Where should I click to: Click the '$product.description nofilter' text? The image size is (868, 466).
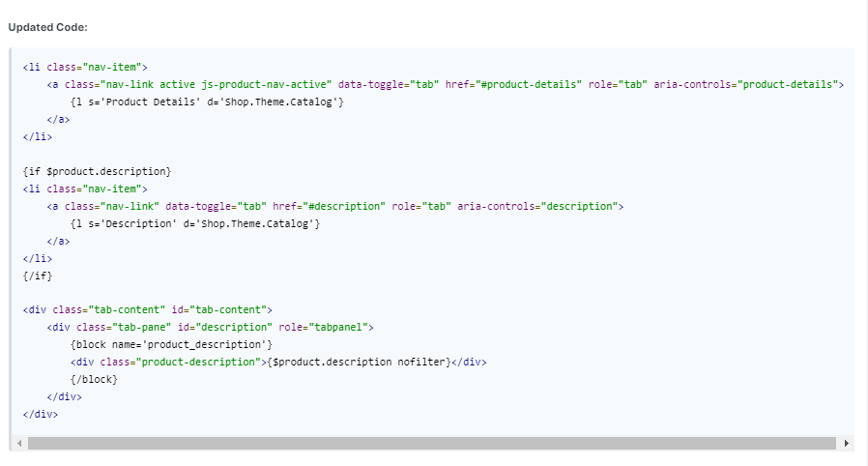click(360, 362)
